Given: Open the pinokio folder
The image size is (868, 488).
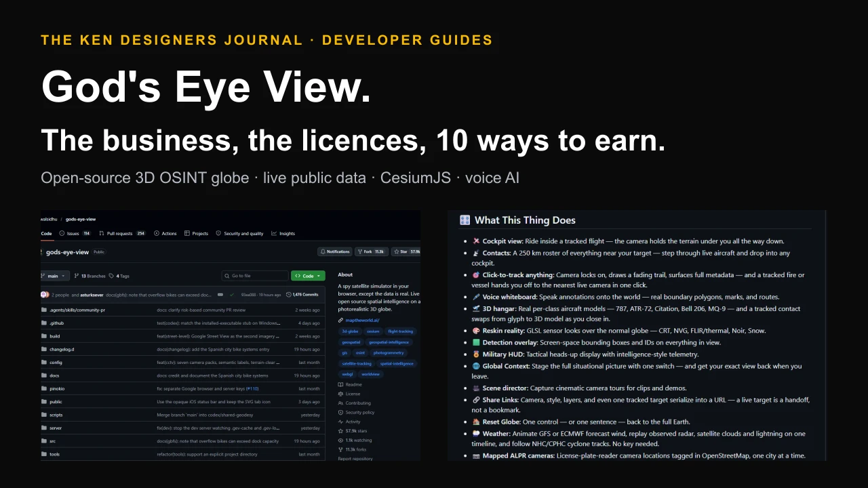Looking at the screenshot, I should [x=57, y=388].
